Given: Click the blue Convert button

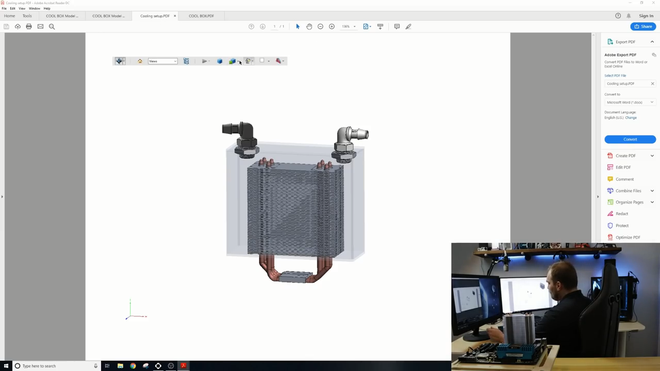Looking at the screenshot, I should (630, 139).
